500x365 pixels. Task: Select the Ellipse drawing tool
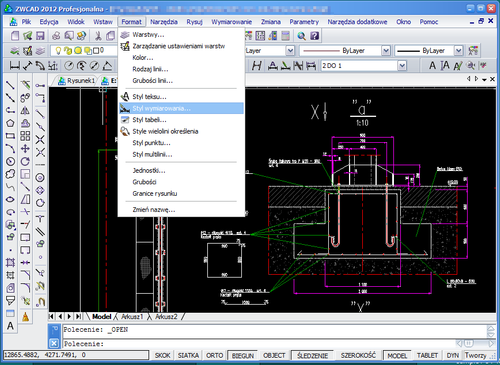[10, 199]
